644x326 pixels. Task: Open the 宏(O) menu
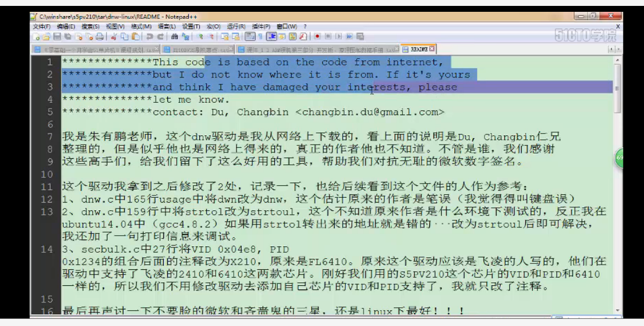(x=213, y=26)
